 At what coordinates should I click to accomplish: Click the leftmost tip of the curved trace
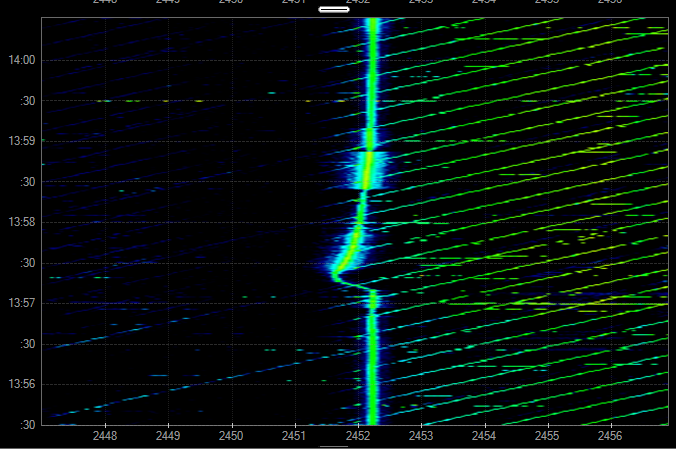click(334, 274)
